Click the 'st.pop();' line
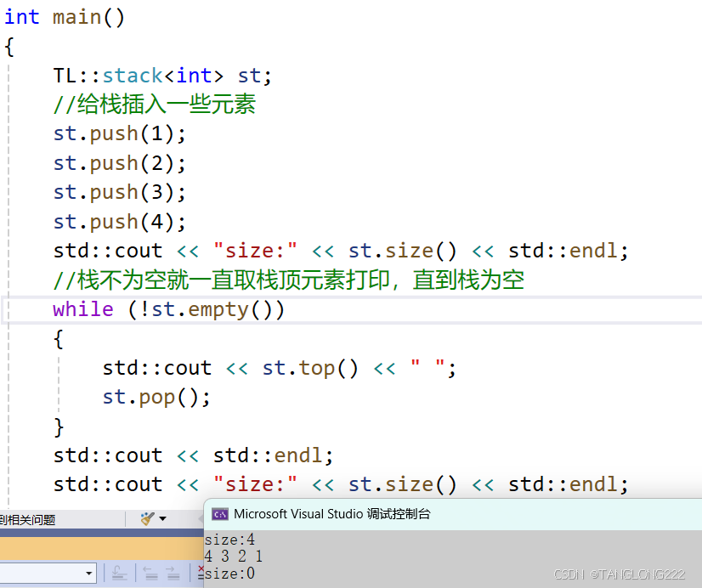 pos(156,398)
